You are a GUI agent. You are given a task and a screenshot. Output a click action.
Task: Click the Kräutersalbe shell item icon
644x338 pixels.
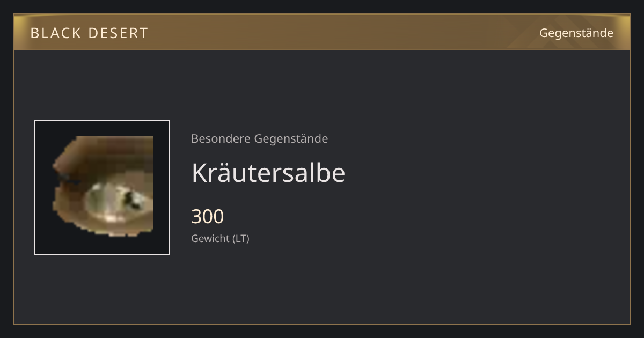click(x=103, y=186)
